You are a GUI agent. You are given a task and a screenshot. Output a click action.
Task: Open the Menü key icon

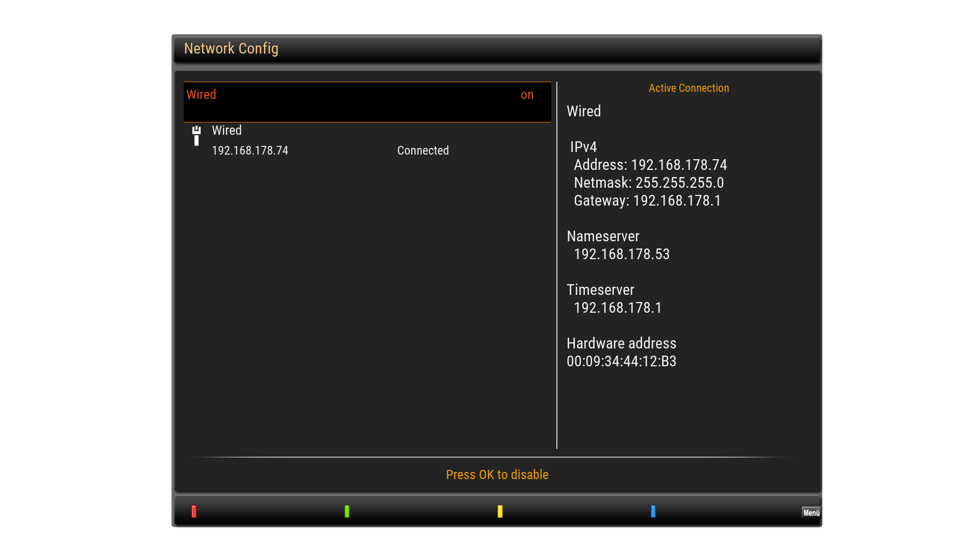[x=811, y=512]
